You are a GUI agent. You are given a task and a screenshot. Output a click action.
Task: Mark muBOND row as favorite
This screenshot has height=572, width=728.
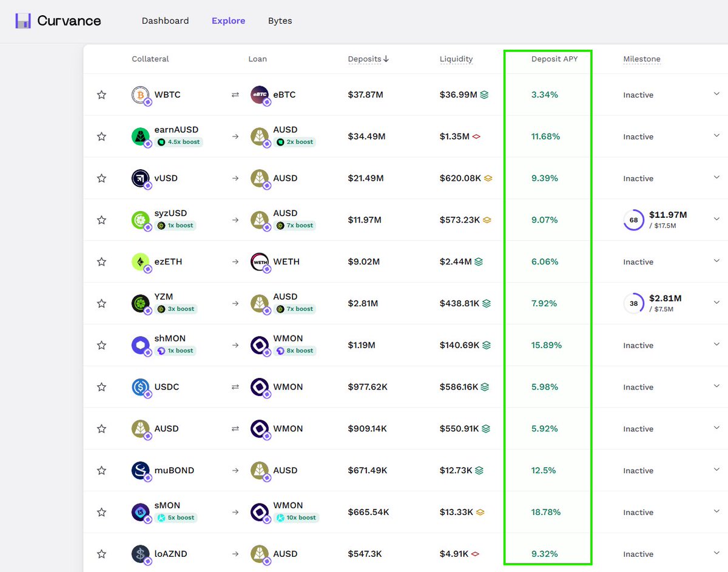coord(101,470)
